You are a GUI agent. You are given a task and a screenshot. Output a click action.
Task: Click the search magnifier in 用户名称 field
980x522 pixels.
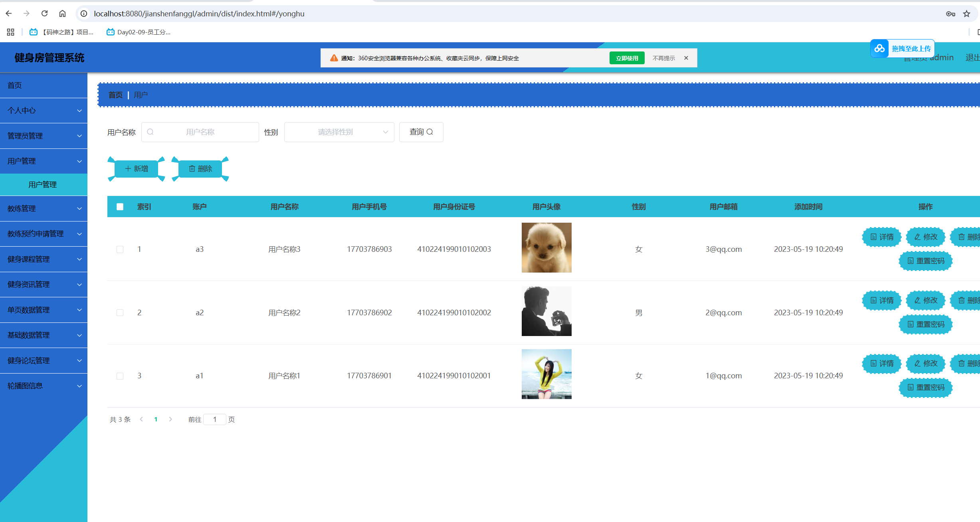pos(150,132)
